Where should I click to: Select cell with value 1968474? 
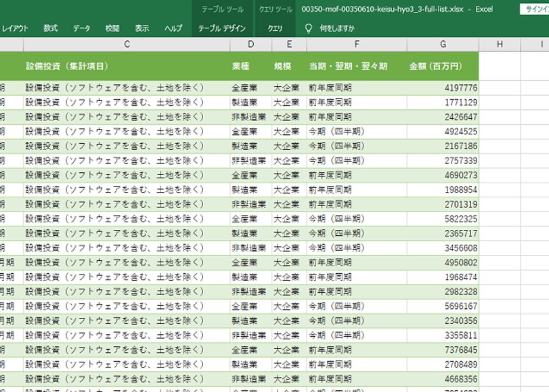[443, 277]
